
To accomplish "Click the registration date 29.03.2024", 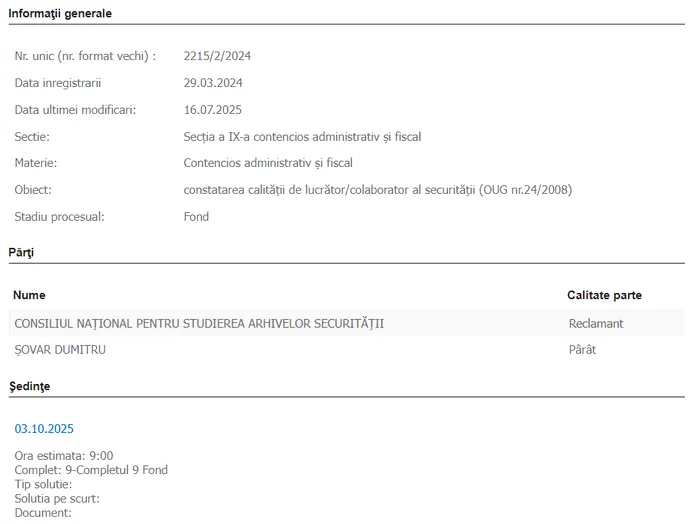I will [x=213, y=83].
